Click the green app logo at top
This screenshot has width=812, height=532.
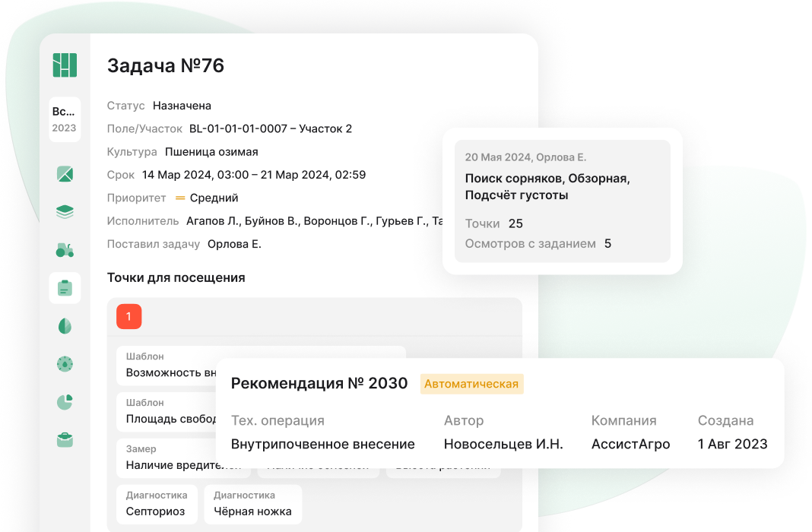pos(65,66)
